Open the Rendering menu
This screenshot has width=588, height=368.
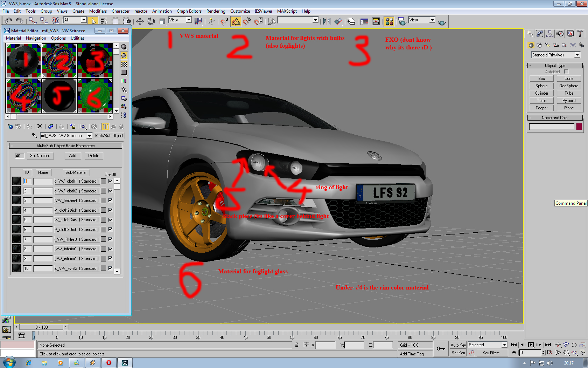(216, 11)
